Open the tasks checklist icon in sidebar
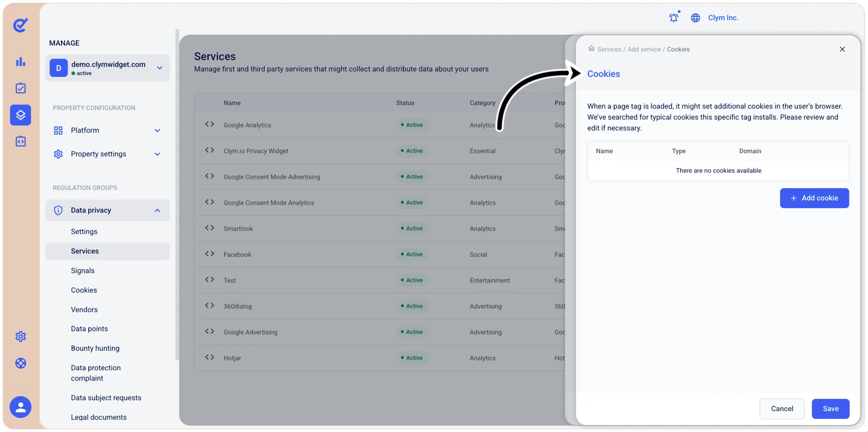 click(20, 88)
